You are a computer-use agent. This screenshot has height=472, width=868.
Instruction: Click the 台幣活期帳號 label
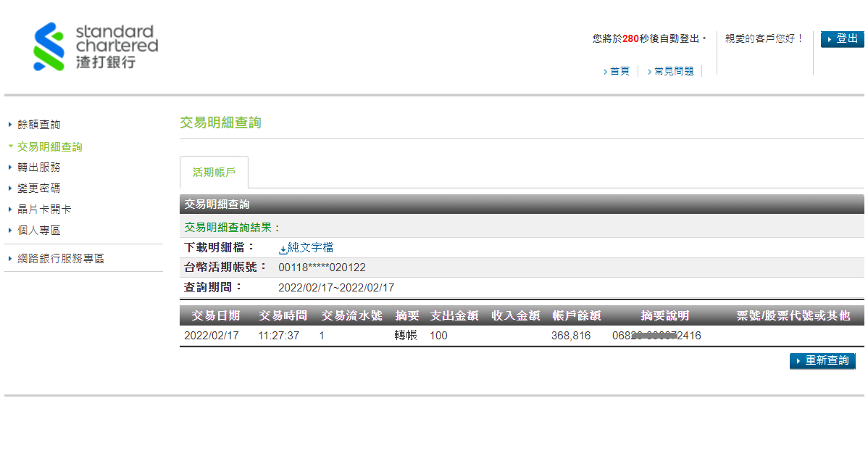click(224, 268)
